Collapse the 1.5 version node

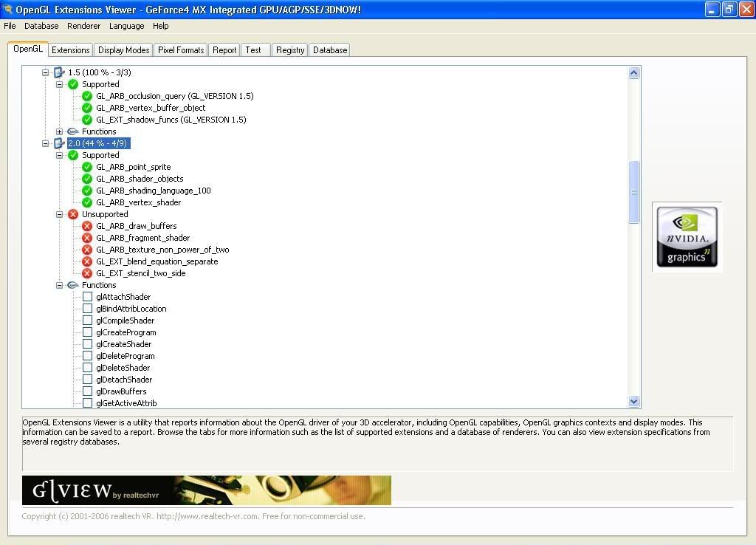click(45, 72)
